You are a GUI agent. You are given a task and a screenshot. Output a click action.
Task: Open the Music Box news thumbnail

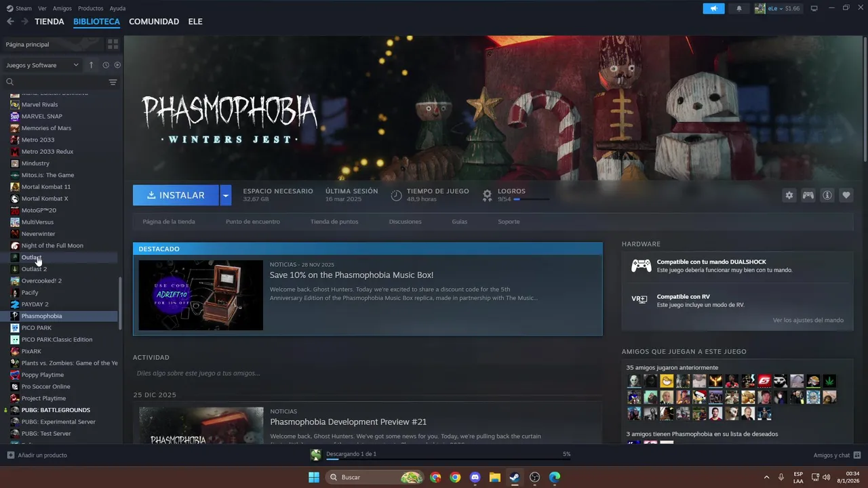click(201, 296)
